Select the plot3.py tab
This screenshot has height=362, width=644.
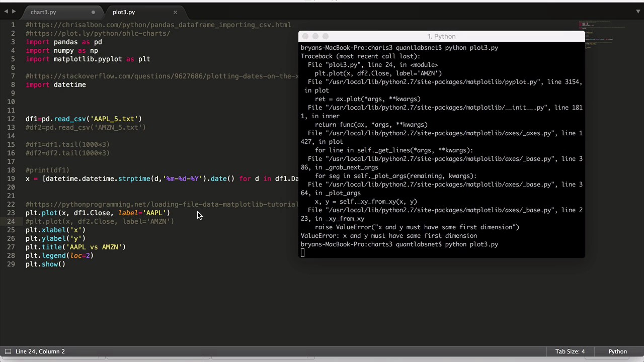click(x=124, y=12)
